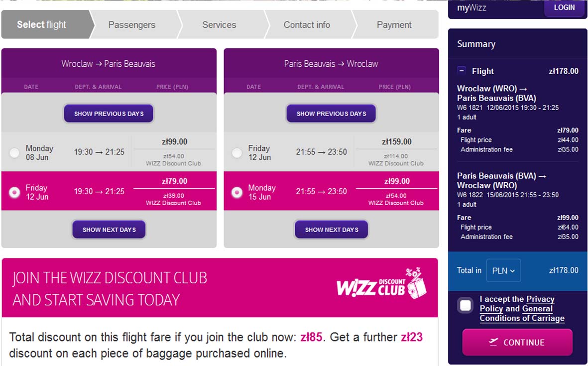Show previous days for Paris to Wroclaw
Image resolution: width=588 pixels, height=366 pixels.
click(x=331, y=113)
